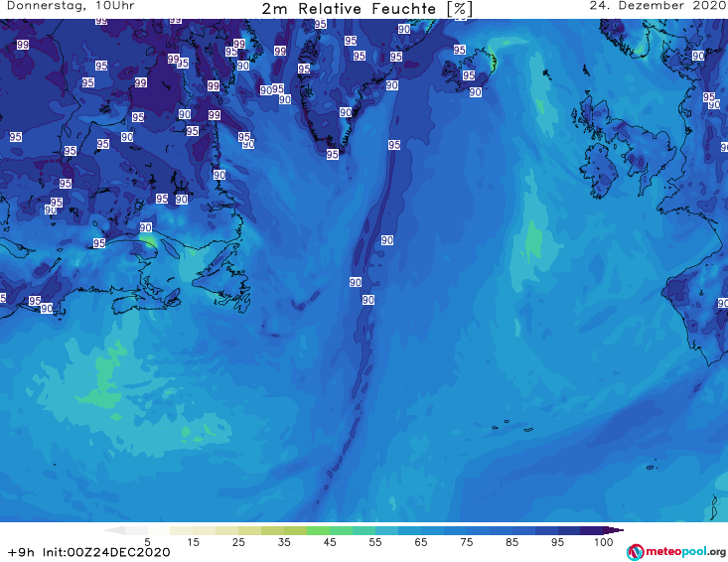Image resolution: width=728 pixels, height=562 pixels.
Task: Click the '55' value on the color scale
Action: pos(375,542)
